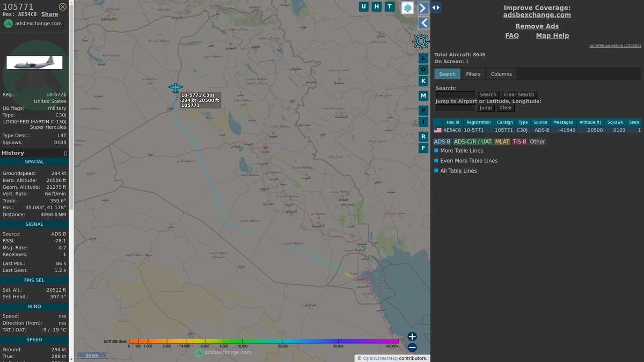Click the H map button
Viewport: 644px width, 362px height.
[377, 6]
